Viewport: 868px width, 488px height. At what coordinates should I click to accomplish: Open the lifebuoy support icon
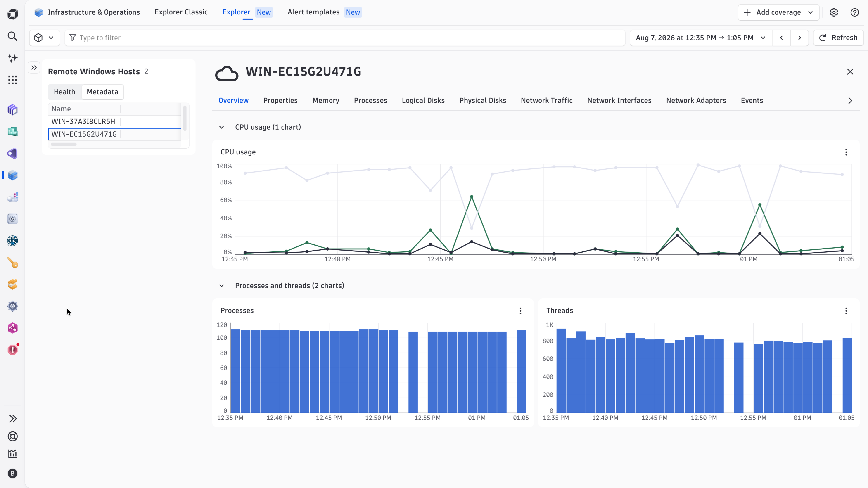click(x=12, y=436)
